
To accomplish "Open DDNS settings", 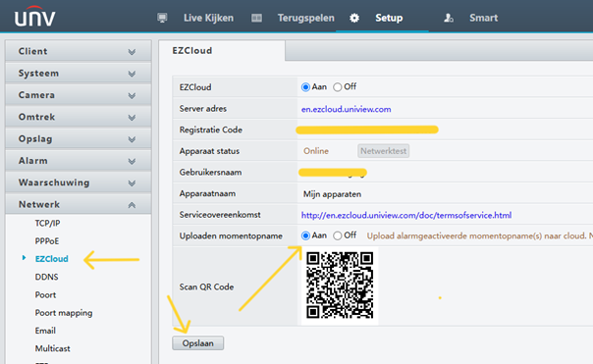I will 46,277.
